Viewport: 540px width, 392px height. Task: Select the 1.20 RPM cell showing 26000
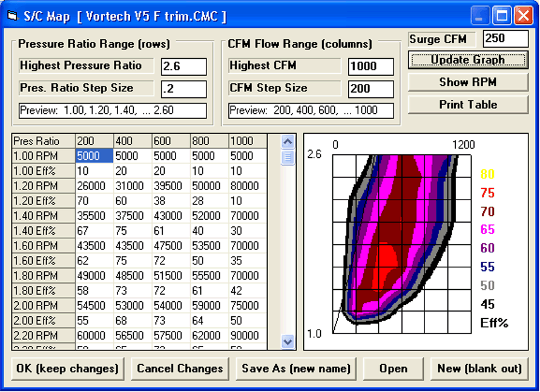[94, 186]
